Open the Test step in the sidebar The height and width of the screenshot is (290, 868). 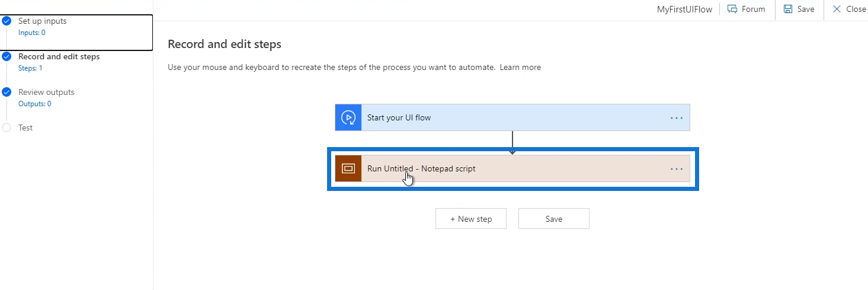tap(25, 128)
